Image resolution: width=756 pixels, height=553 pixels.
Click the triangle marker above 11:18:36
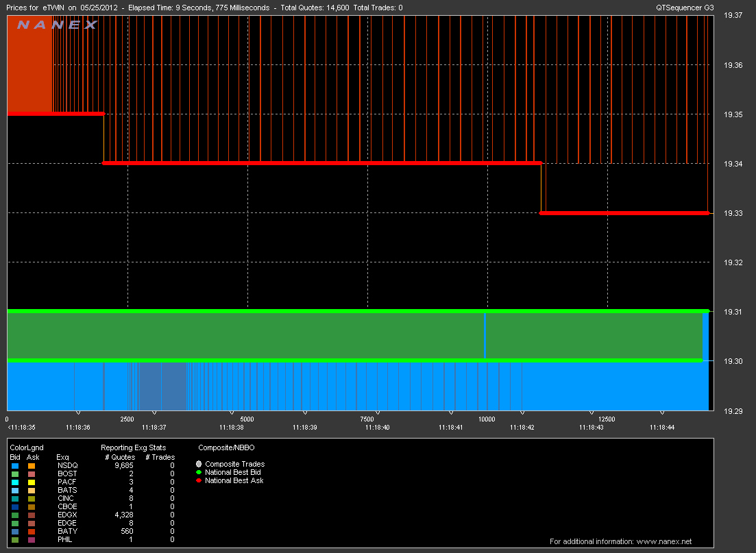point(78,413)
